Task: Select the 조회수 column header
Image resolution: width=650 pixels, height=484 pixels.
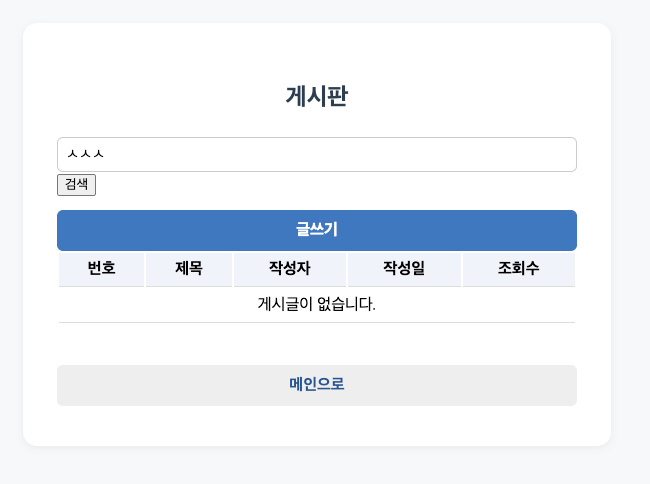Action: 519,269
